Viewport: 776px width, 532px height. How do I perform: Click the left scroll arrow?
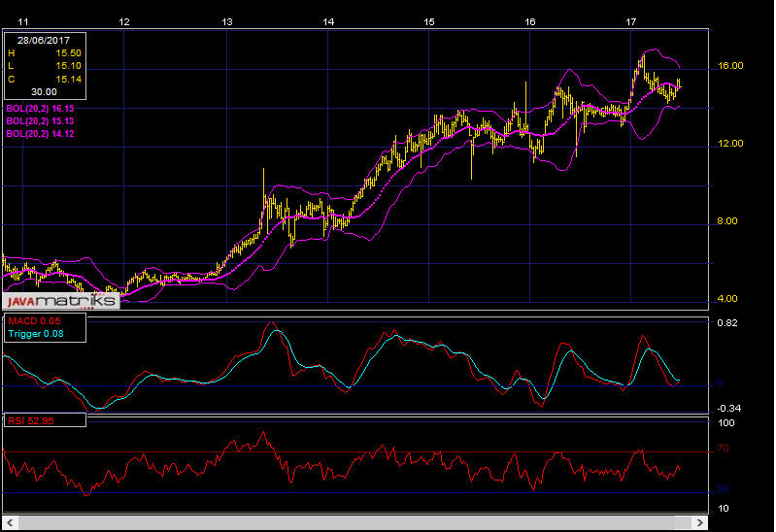pos(10,522)
